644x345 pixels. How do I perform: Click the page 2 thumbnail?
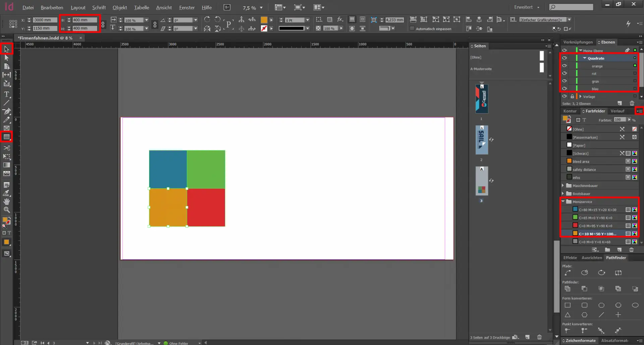482,140
